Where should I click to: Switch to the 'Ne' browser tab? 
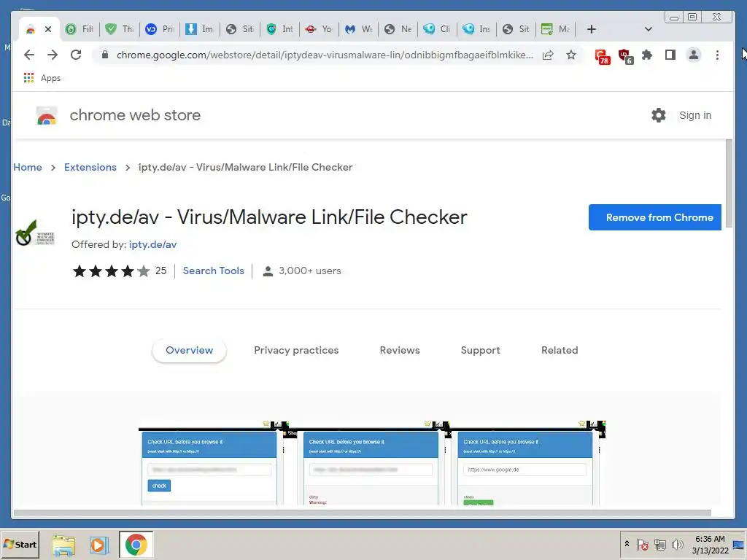point(398,29)
